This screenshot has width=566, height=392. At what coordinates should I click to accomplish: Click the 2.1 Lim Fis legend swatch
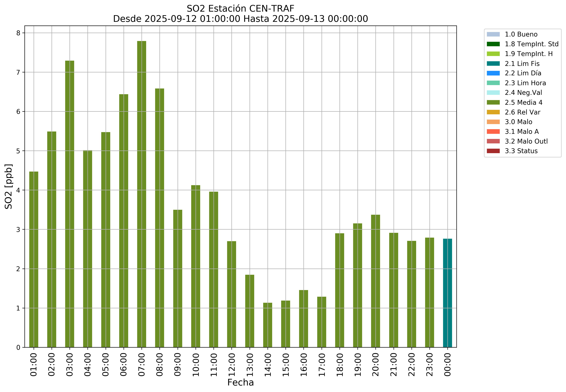[x=493, y=64]
